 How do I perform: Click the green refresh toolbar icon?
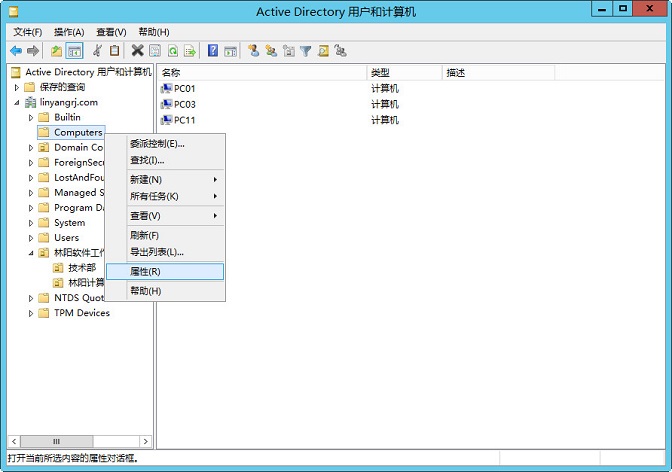click(172, 51)
